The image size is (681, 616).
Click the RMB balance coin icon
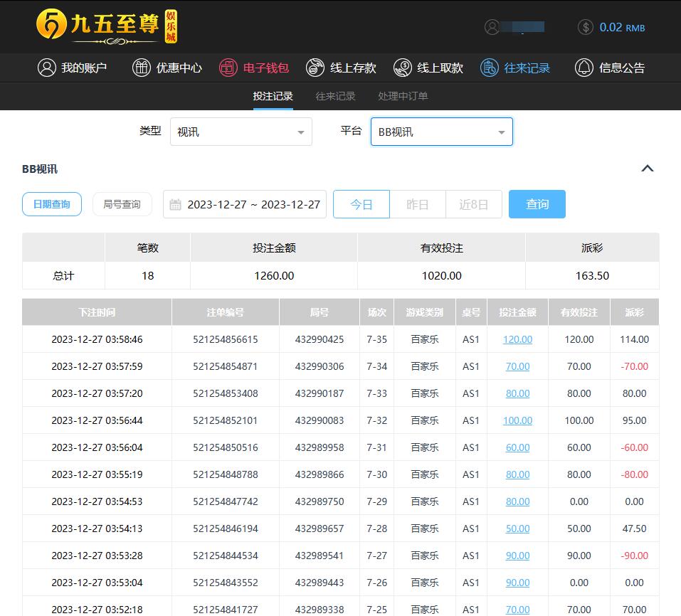[586, 27]
